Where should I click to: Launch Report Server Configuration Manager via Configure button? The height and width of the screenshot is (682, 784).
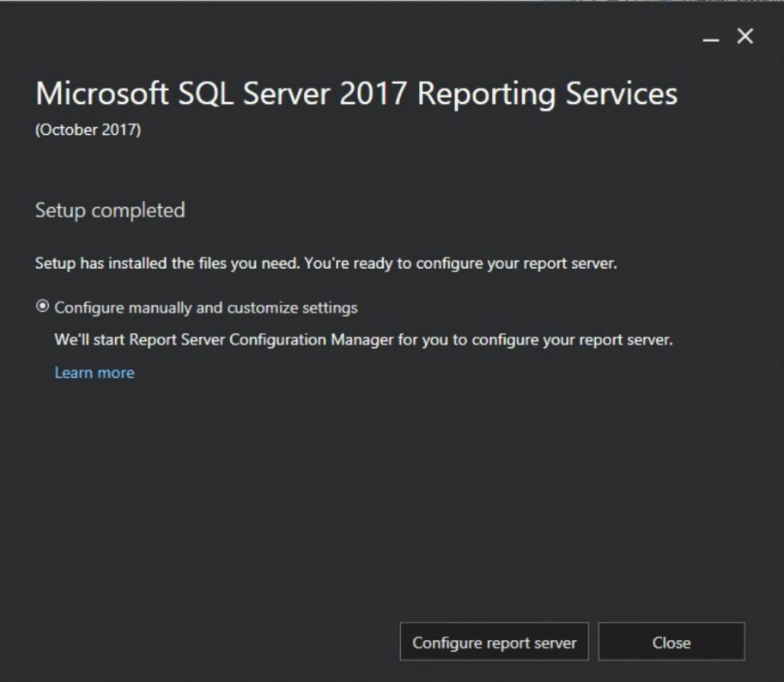tap(494, 642)
